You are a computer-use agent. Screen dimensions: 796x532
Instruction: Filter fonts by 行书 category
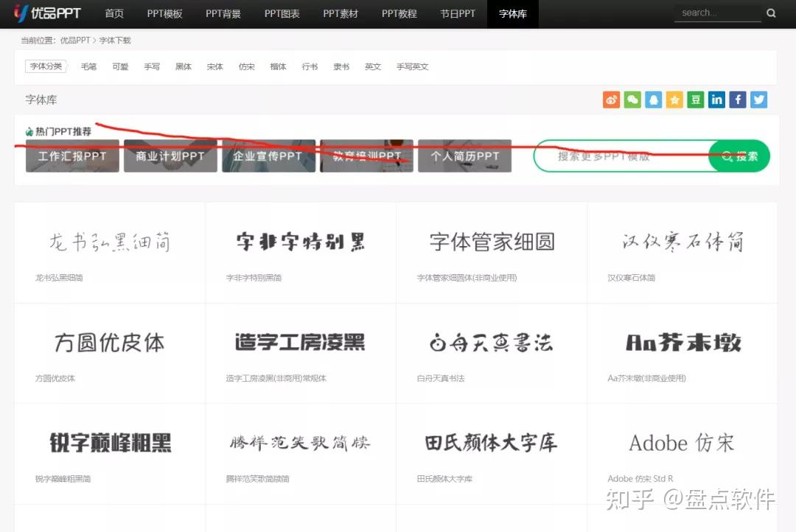(310, 66)
